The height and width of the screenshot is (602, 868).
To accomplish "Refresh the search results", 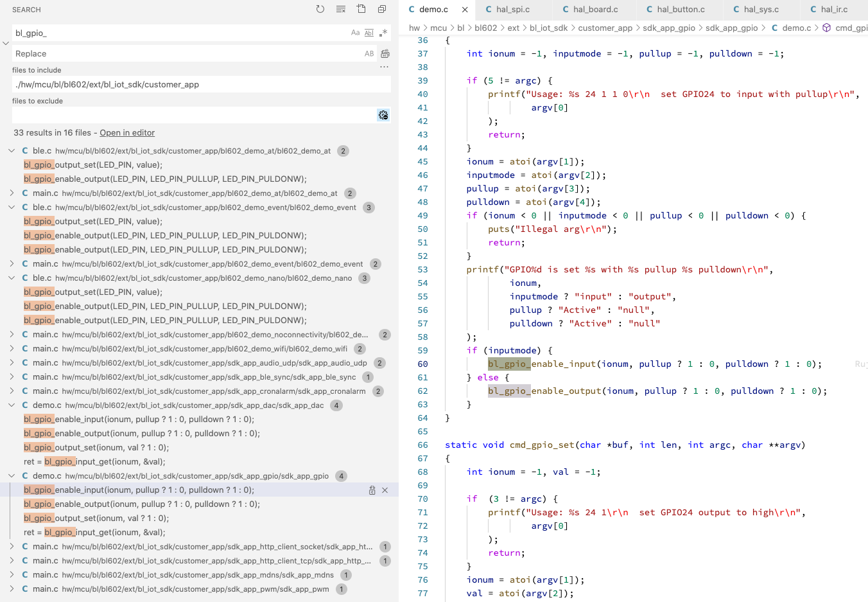I will 320,10.
